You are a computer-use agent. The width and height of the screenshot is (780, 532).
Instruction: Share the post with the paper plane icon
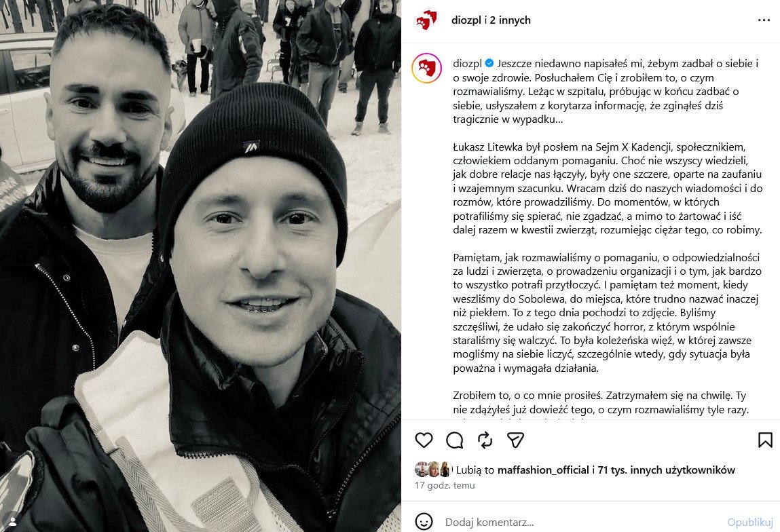pos(515,440)
